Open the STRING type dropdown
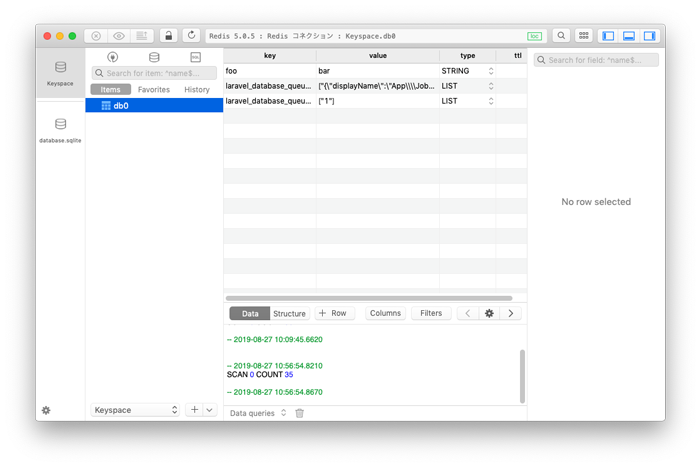 (491, 71)
